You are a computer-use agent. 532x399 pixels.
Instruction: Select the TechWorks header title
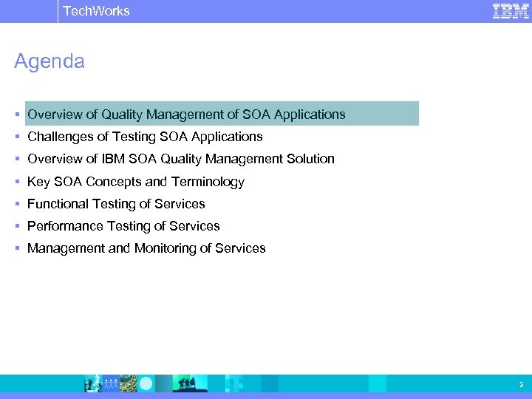pyautogui.click(x=96, y=11)
